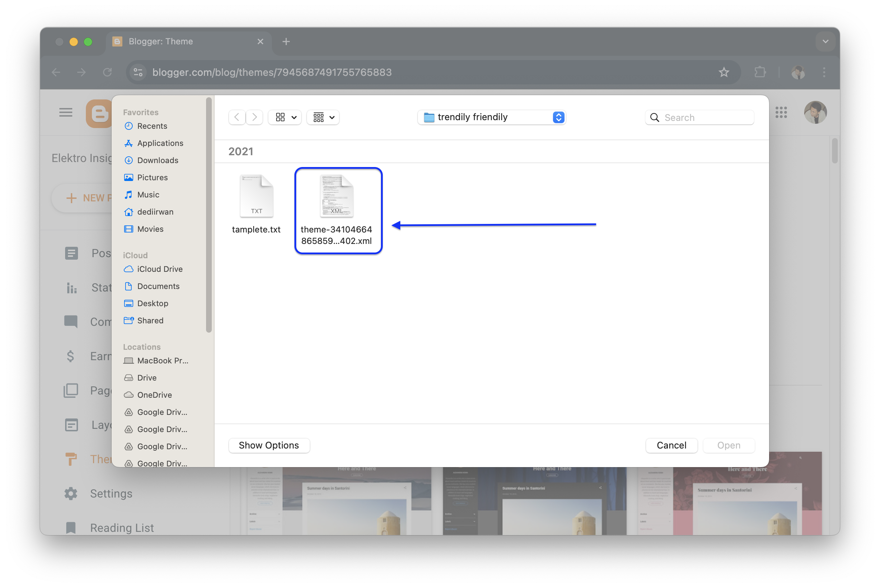Open Google apps grid icon
This screenshot has height=588, width=880.
point(781,112)
